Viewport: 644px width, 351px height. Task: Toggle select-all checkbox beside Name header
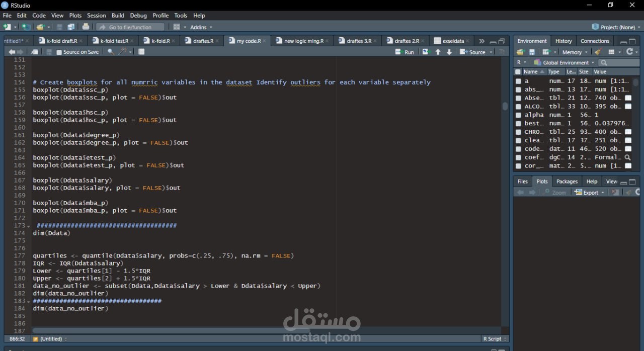[518, 72]
